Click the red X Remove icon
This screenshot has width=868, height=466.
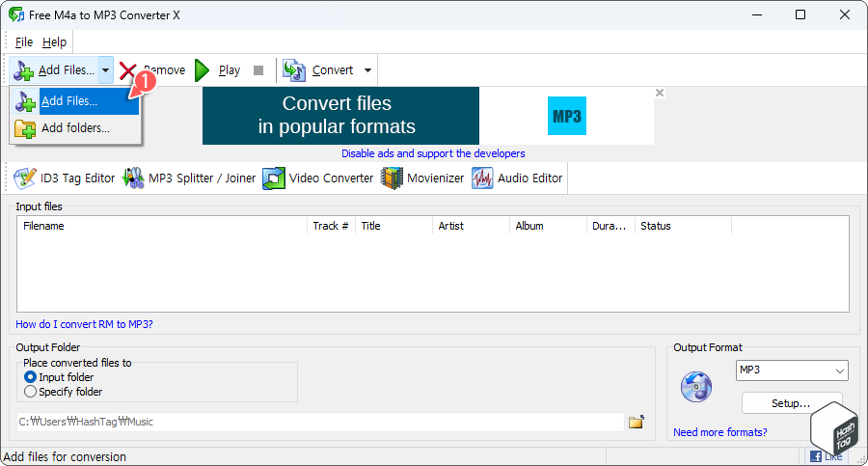(x=127, y=71)
